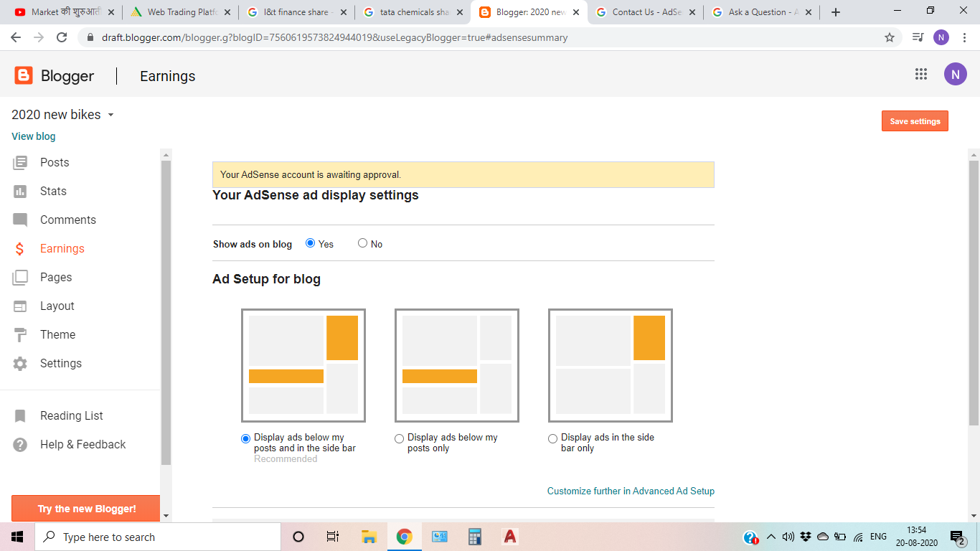Click the Theme paint roller icon

[20, 335]
